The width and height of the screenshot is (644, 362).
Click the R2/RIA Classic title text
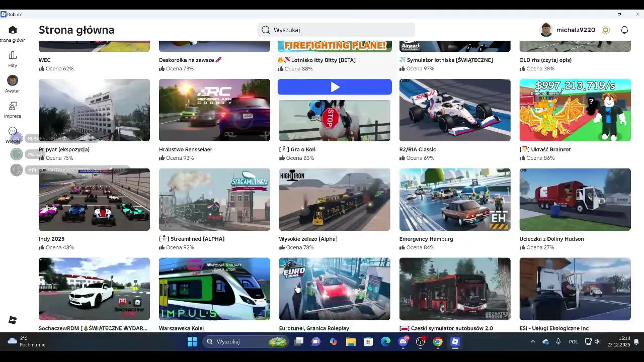(418, 149)
